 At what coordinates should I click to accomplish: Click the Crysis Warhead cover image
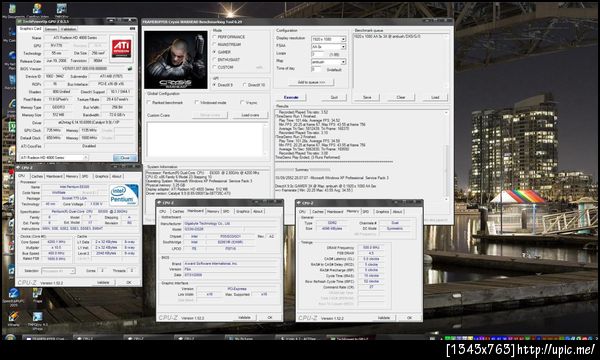click(176, 60)
